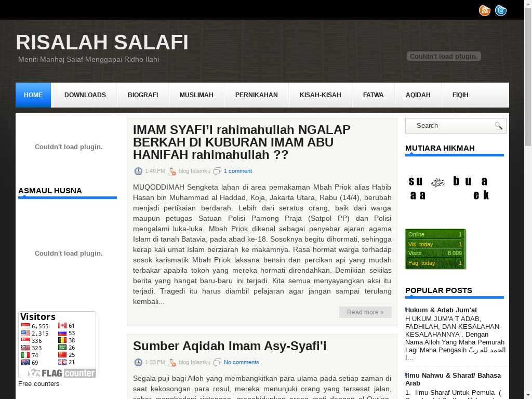Click the Free counters link
The height and width of the screenshot is (399, 532).
(x=39, y=384)
